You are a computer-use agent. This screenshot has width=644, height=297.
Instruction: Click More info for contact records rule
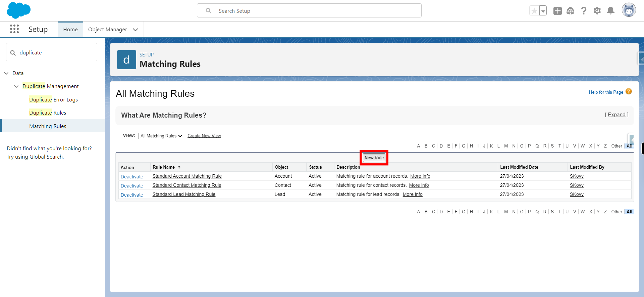point(419,185)
